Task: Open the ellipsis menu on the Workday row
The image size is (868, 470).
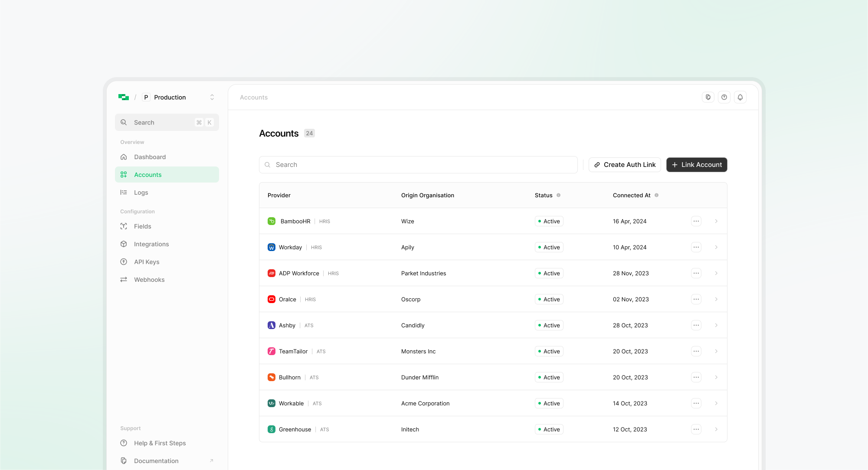Action: click(696, 247)
